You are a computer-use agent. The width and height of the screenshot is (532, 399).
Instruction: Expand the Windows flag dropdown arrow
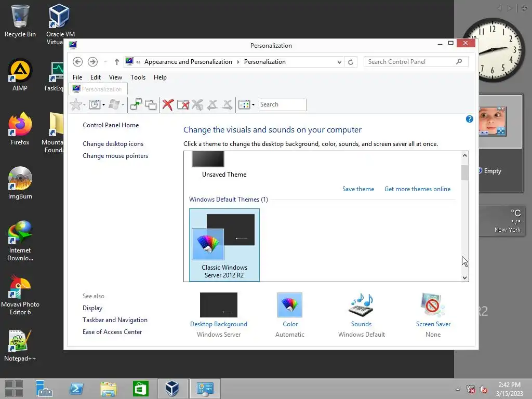[123, 105]
